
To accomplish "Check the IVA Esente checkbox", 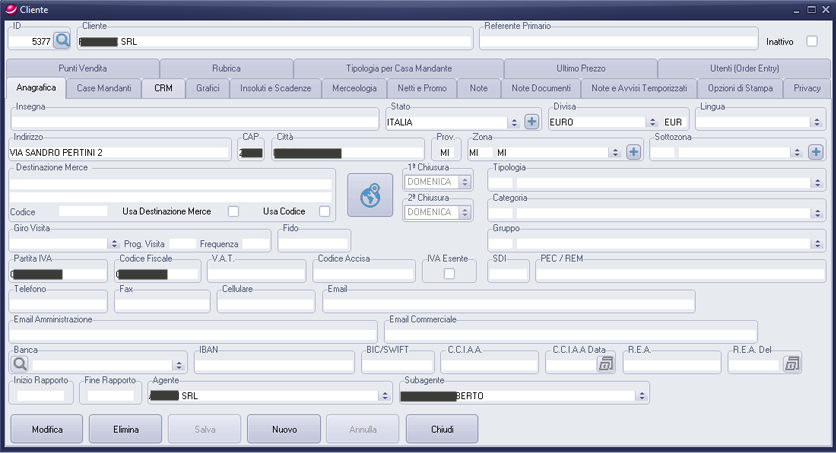I will (449, 273).
